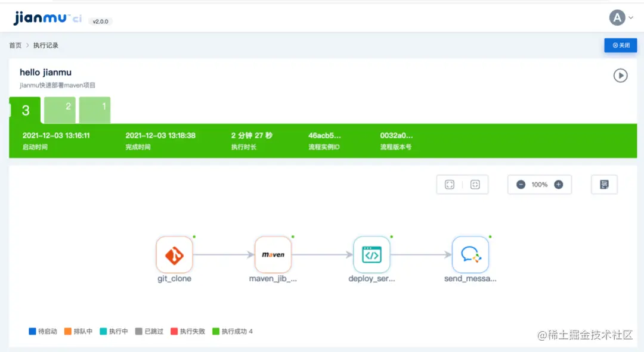Click the 关闭 close button
The width and height of the screenshot is (644, 352).
[621, 45]
